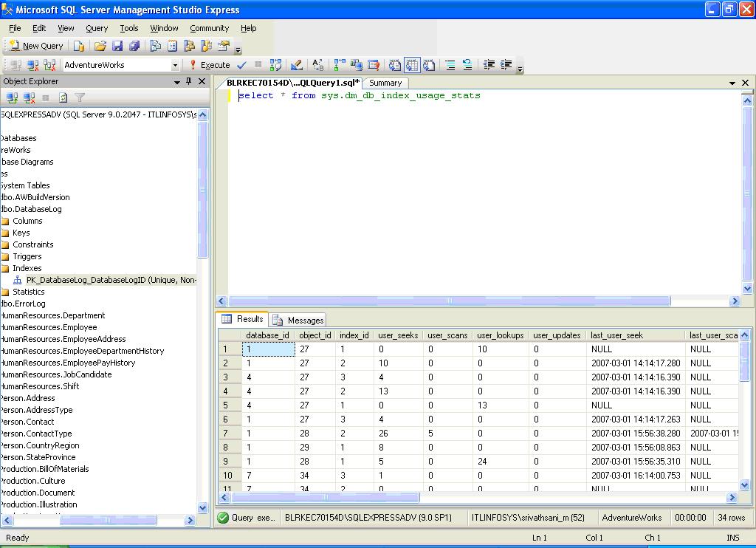Open the active files list arrow

(x=732, y=83)
